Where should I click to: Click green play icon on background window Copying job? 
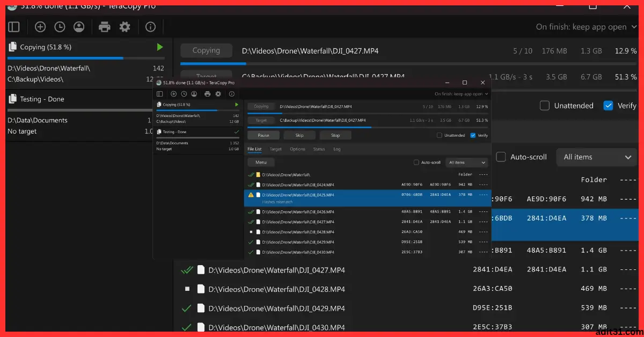tap(160, 47)
